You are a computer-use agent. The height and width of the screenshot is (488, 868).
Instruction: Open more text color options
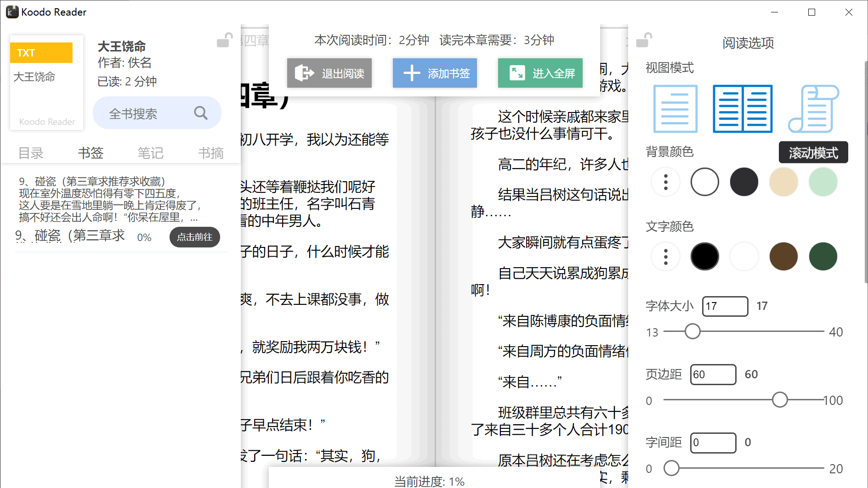click(665, 256)
